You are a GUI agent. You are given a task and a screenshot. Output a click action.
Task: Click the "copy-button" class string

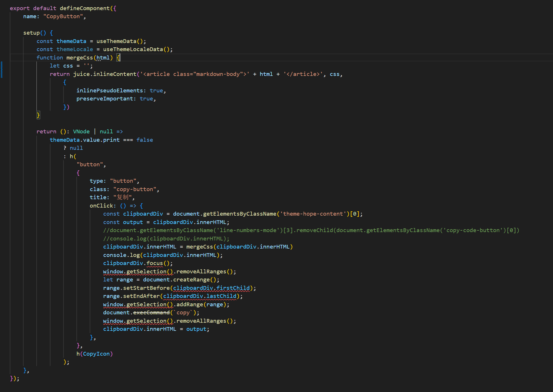click(x=135, y=189)
